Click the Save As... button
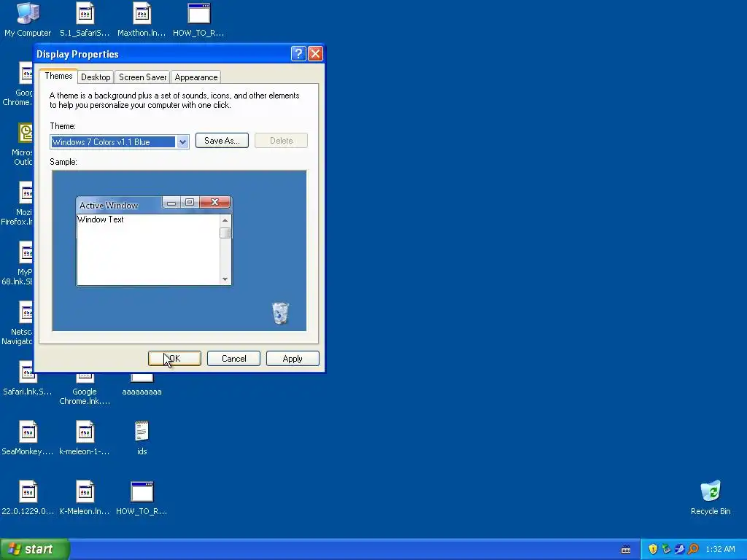Image resolution: width=747 pixels, height=560 pixels. click(x=222, y=141)
